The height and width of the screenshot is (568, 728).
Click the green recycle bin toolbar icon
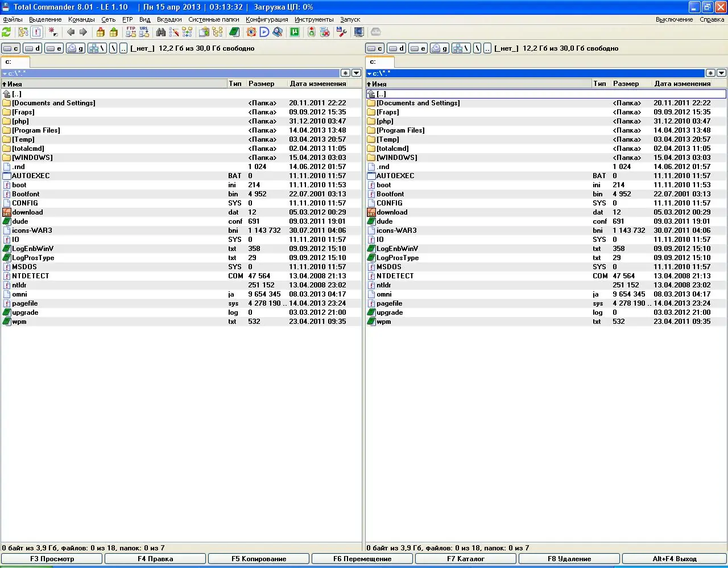(x=312, y=32)
